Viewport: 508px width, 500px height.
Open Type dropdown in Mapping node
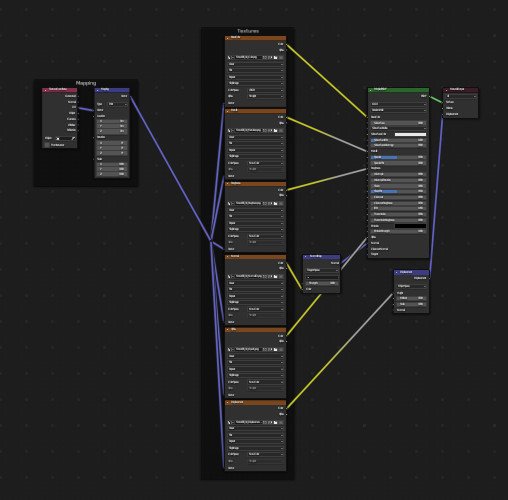(x=117, y=104)
